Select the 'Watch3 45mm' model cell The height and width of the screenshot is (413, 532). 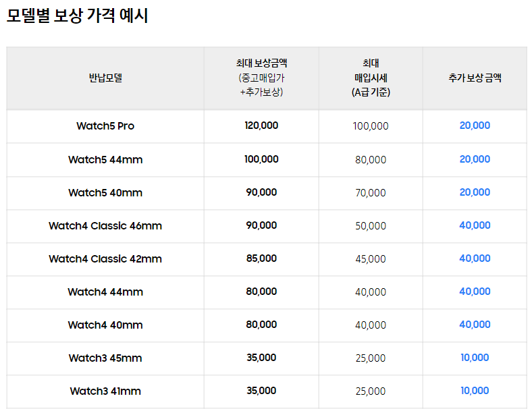point(105,358)
